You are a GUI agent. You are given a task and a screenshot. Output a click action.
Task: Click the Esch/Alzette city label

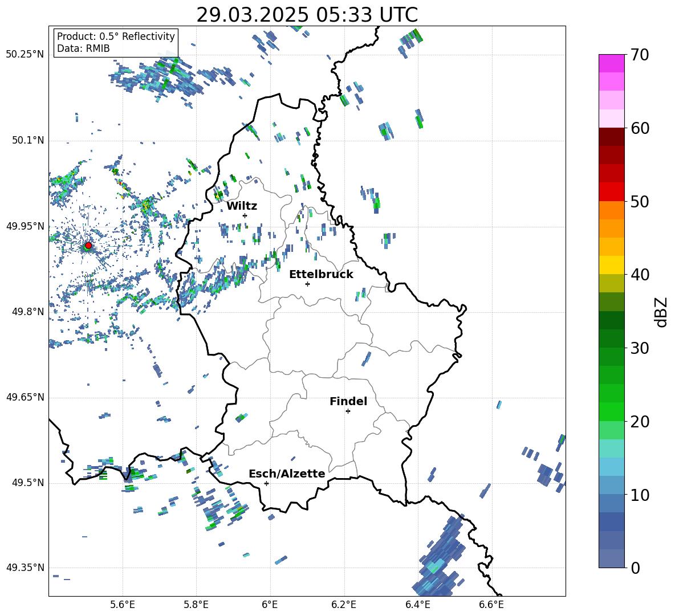coord(287,474)
